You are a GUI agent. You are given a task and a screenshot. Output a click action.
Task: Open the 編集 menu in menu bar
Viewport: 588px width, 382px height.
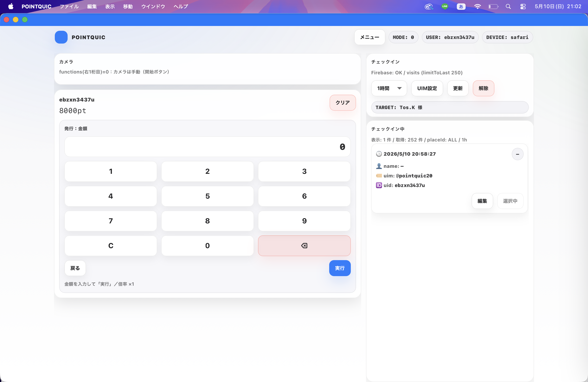(x=92, y=6)
